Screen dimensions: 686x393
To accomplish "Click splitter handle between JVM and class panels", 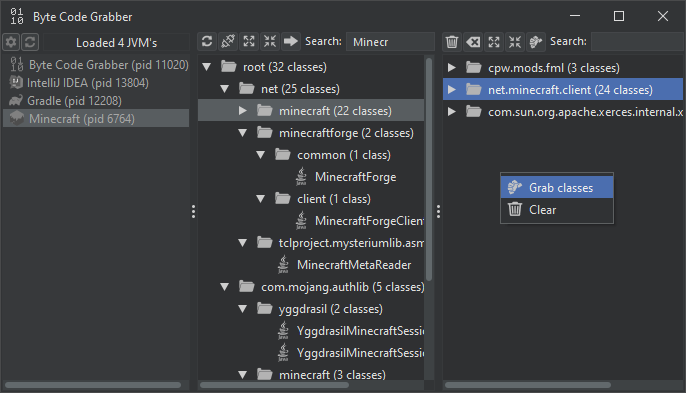I will pos(193,211).
